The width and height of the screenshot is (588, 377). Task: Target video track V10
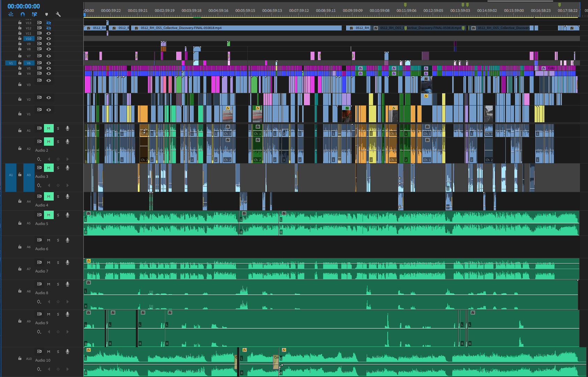[29, 39]
